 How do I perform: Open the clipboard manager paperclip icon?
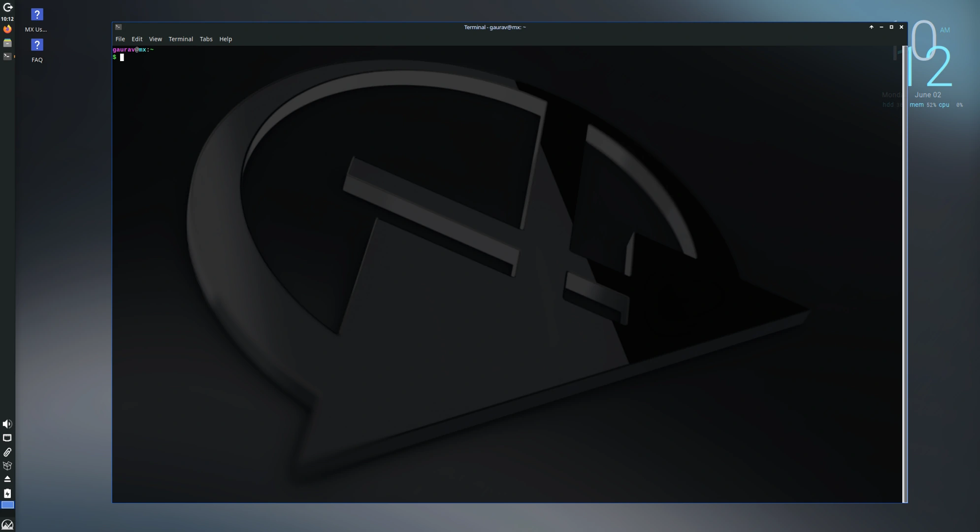(x=6, y=452)
